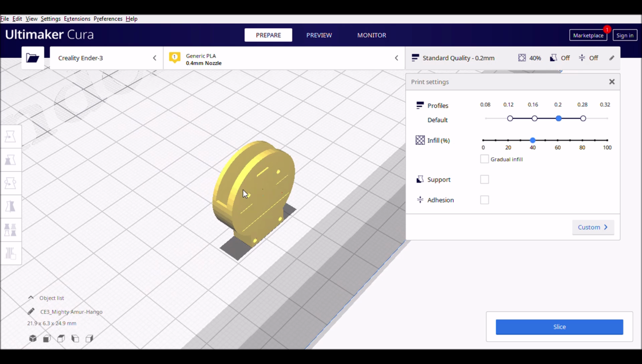Image resolution: width=642 pixels, height=364 pixels.
Task: Select the Move tool in the left toolbar
Action: click(11, 136)
